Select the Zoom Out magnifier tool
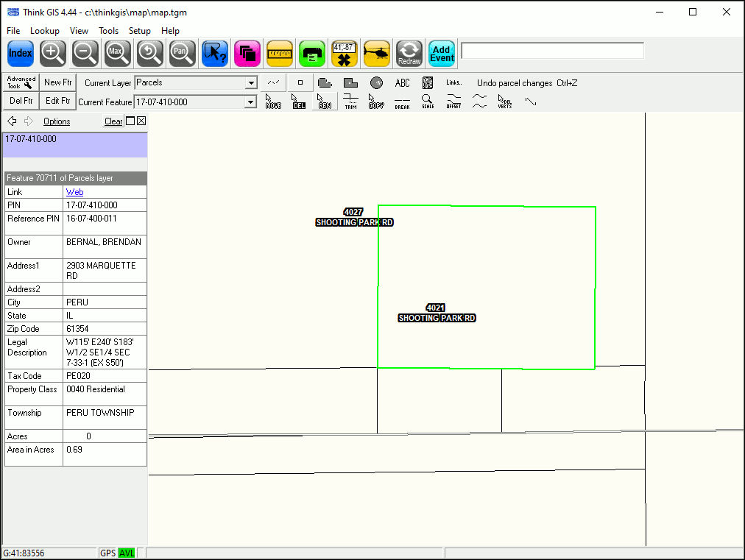The height and width of the screenshot is (560, 745). [85, 53]
